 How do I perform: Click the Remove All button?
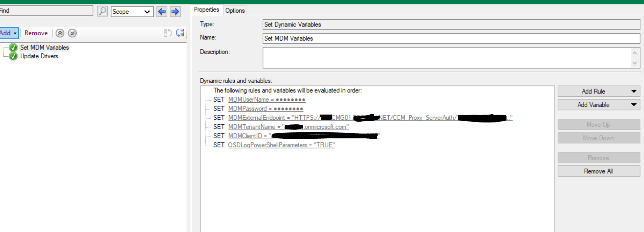click(599, 171)
